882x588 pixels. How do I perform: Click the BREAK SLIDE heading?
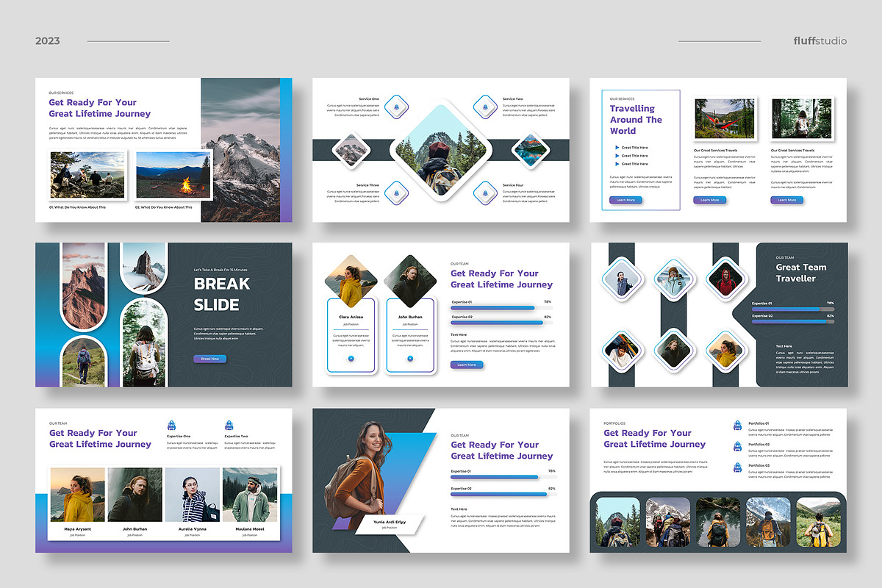coord(222,294)
